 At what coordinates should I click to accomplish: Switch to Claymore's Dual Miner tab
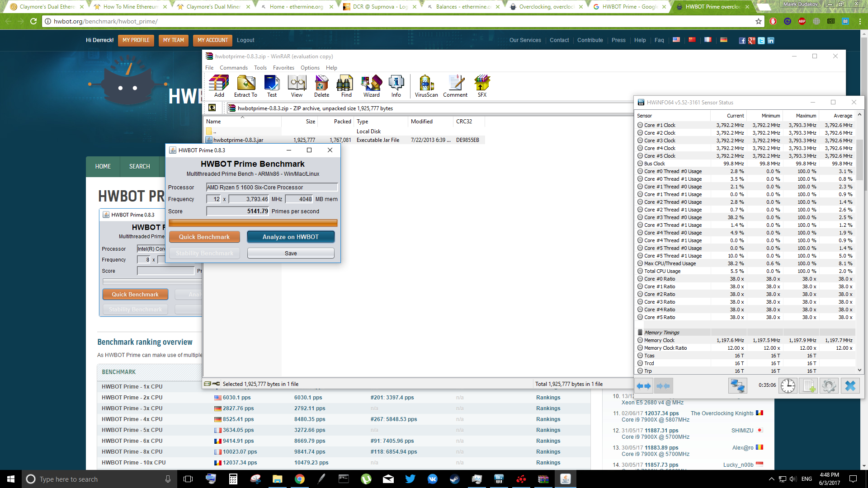[x=213, y=7]
